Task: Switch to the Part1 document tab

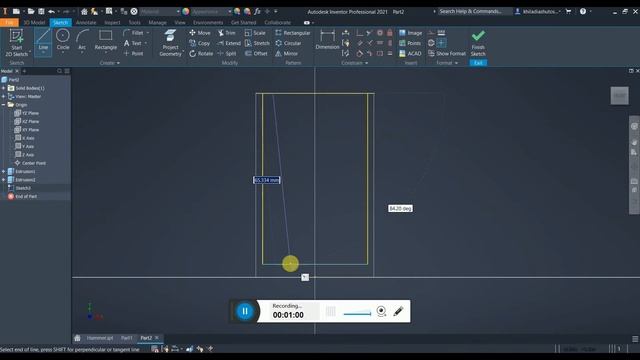Action: click(x=127, y=338)
